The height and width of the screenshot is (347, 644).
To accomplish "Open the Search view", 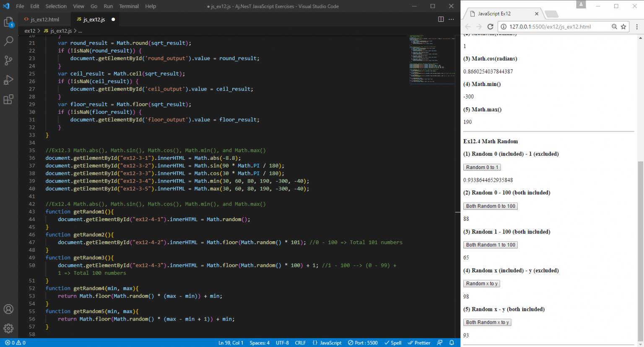I will click(9, 41).
